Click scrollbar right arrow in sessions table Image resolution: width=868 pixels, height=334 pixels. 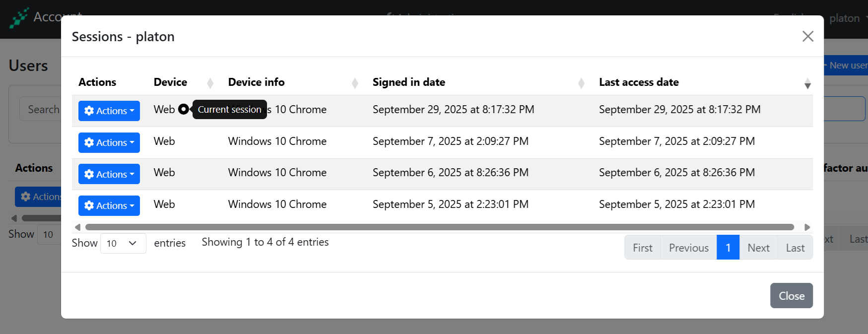pos(807,227)
